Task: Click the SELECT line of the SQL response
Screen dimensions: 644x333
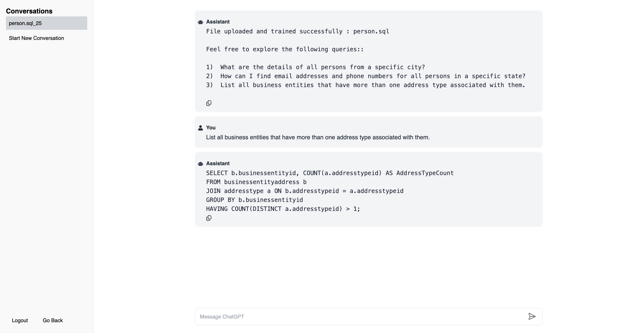Action: pyautogui.click(x=330, y=173)
